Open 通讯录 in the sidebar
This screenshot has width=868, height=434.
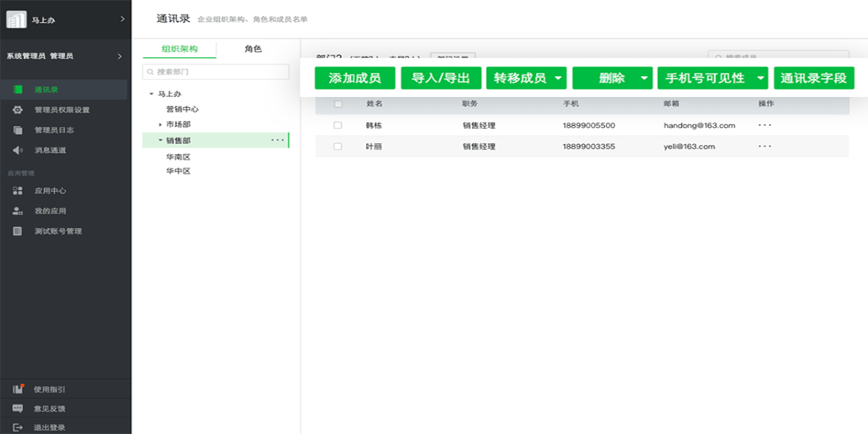(64, 90)
